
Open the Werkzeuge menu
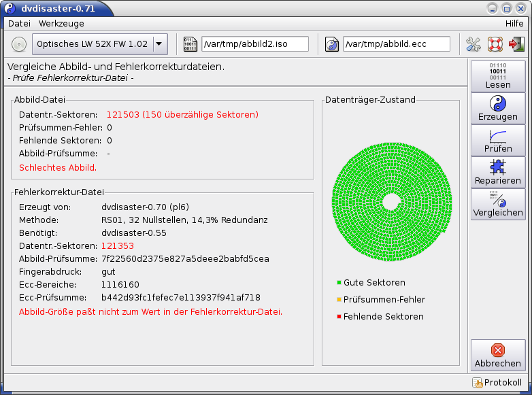point(61,23)
